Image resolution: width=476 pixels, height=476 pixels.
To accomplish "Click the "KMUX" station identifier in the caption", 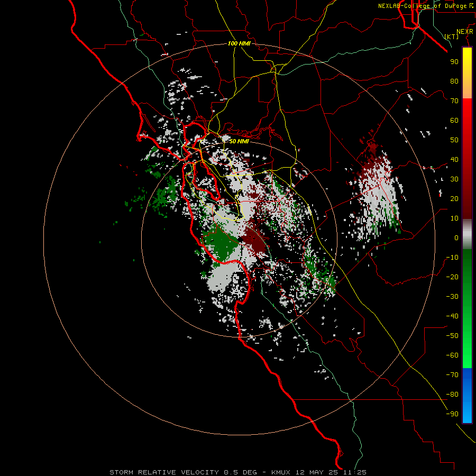I will 281,472.
